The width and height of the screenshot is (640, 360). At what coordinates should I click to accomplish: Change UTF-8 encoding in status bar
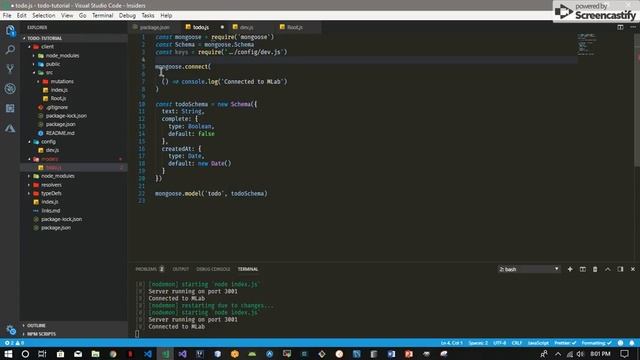coord(500,343)
